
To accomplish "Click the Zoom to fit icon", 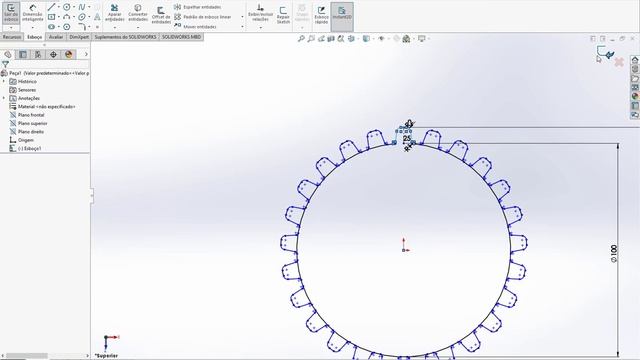I will [x=301, y=38].
